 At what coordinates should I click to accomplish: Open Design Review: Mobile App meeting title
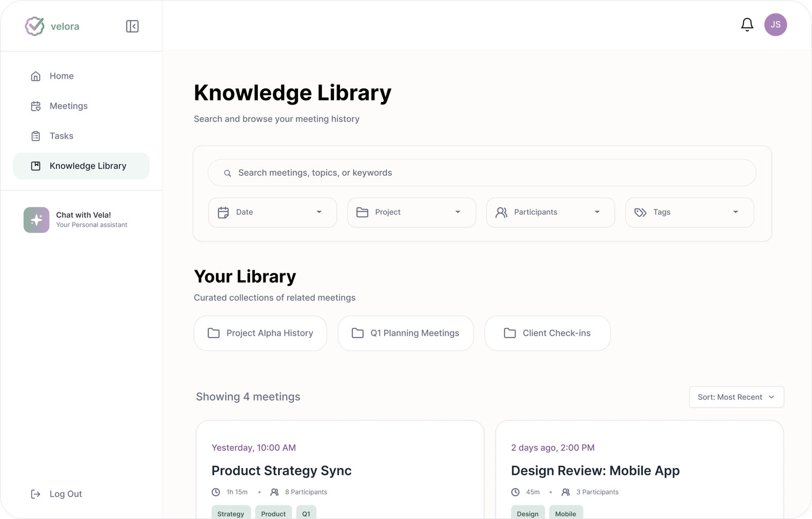tap(595, 471)
